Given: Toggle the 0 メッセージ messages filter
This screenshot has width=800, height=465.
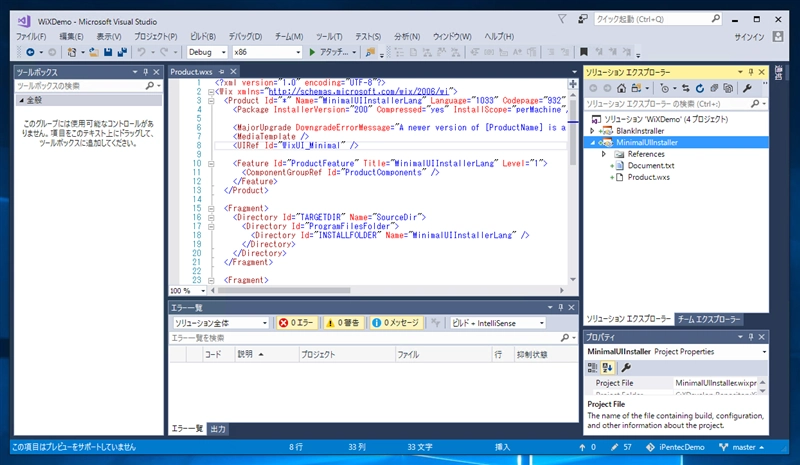Looking at the screenshot, I should click(x=396, y=323).
